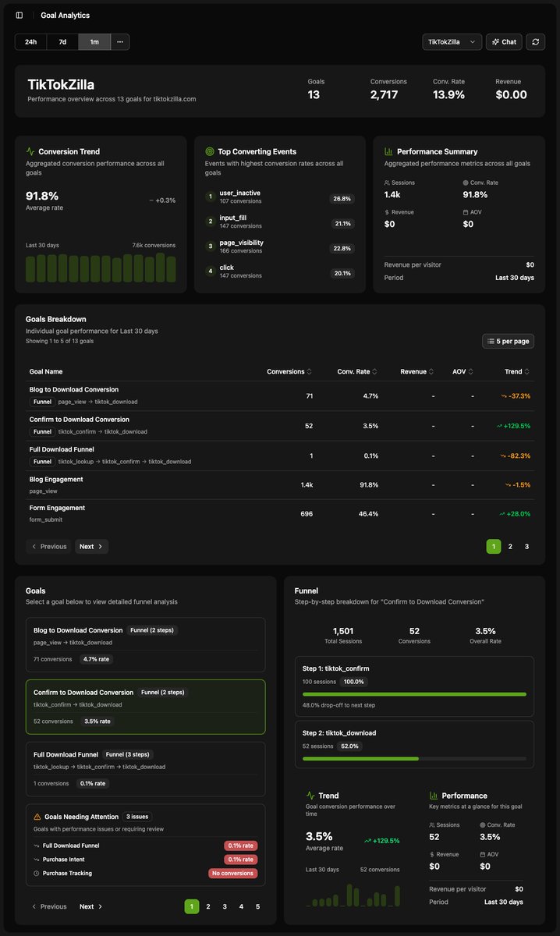
Task: Open the Chat assistant
Action: (x=504, y=42)
